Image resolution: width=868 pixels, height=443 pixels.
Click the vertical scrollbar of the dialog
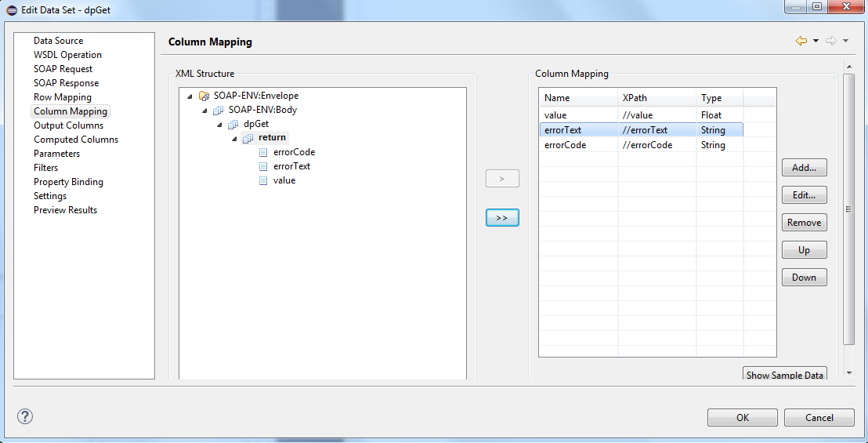coord(848,209)
